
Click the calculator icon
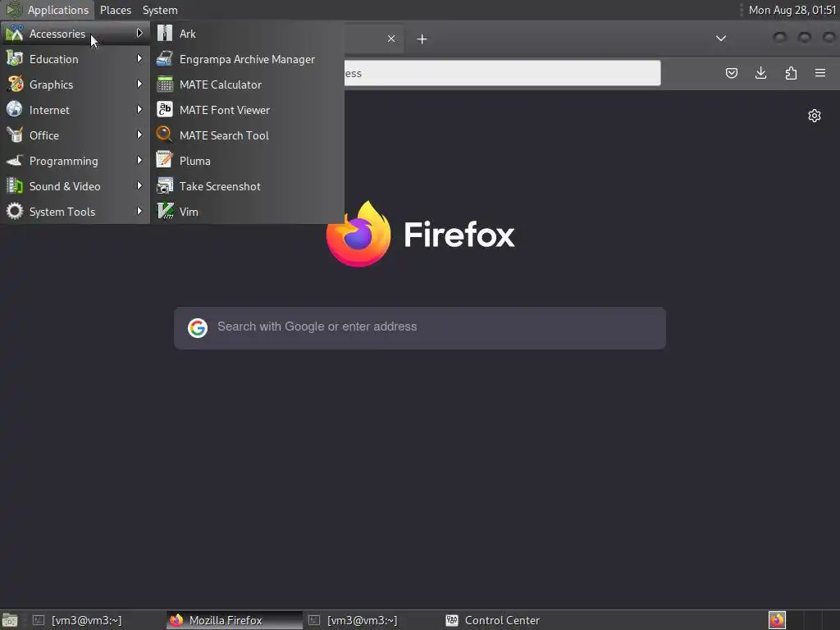tap(164, 84)
